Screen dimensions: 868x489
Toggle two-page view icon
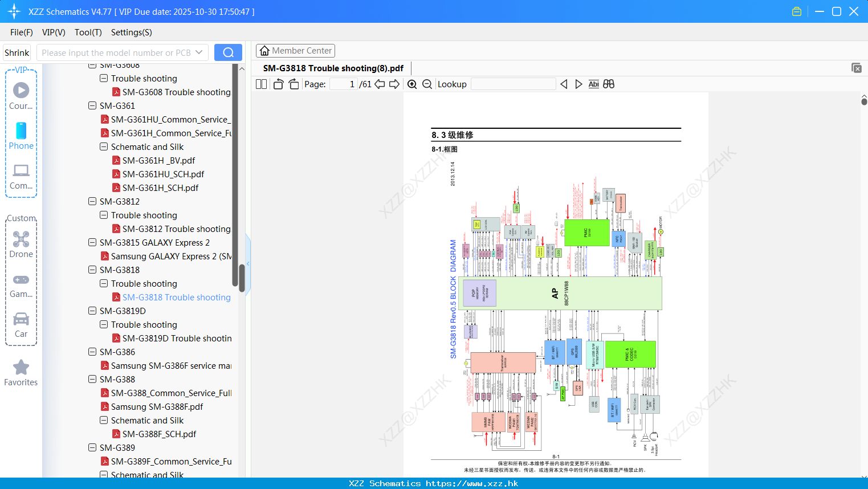(x=261, y=84)
